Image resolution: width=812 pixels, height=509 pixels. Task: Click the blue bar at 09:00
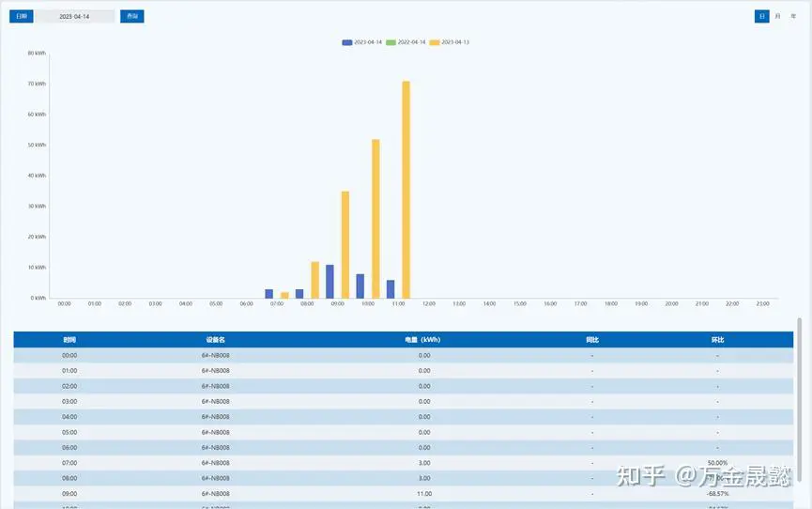tap(329, 281)
